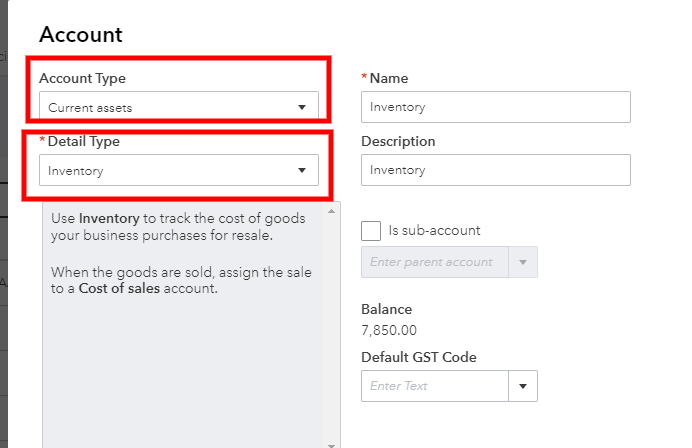Click the 'Account' dialog heading
This screenshot has width=692, height=448.
(80, 35)
